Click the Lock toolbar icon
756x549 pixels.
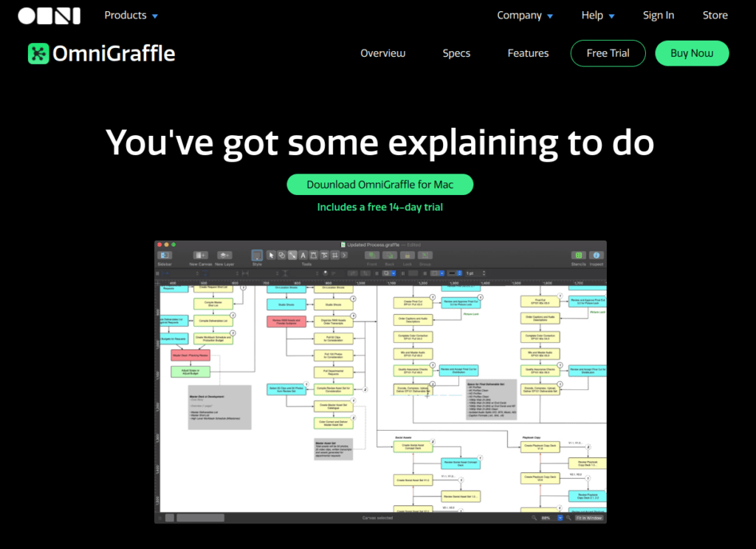[408, 255]
